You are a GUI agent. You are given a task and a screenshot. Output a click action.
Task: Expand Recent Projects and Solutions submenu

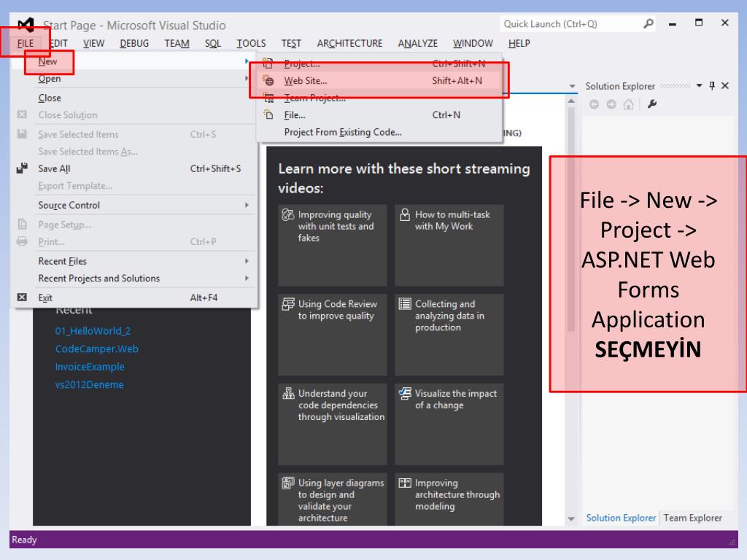coord(133,278)
